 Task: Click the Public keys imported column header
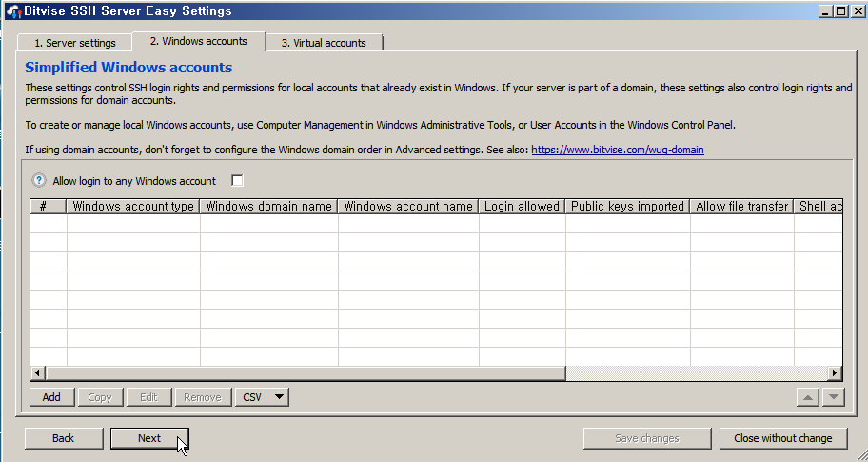(627, 206)
